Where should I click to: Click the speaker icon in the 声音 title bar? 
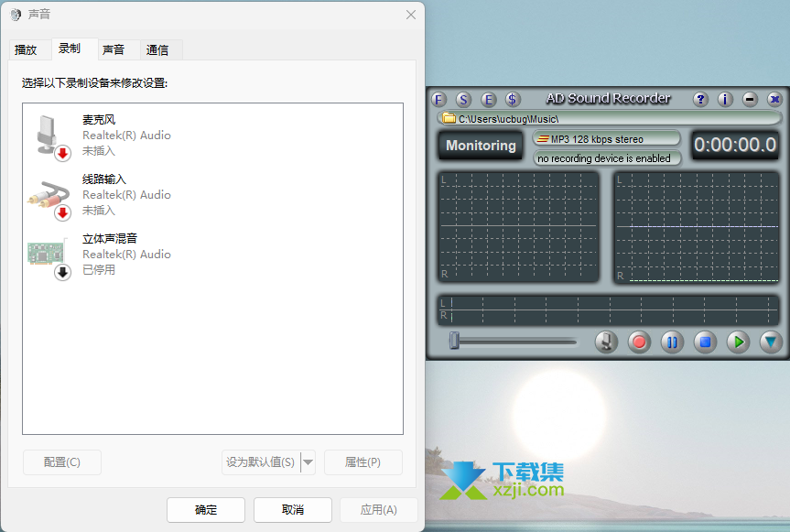click(x=16, y=15)
